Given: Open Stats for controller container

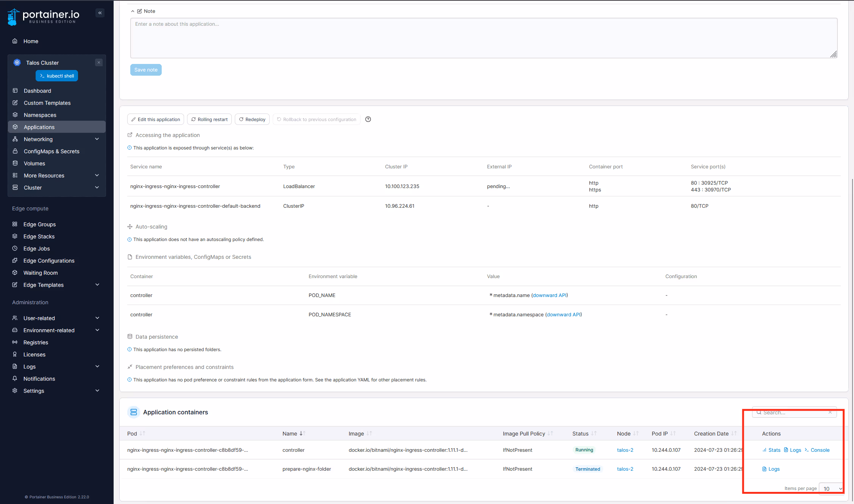Looking at the screenshot, I should point(771,450).
